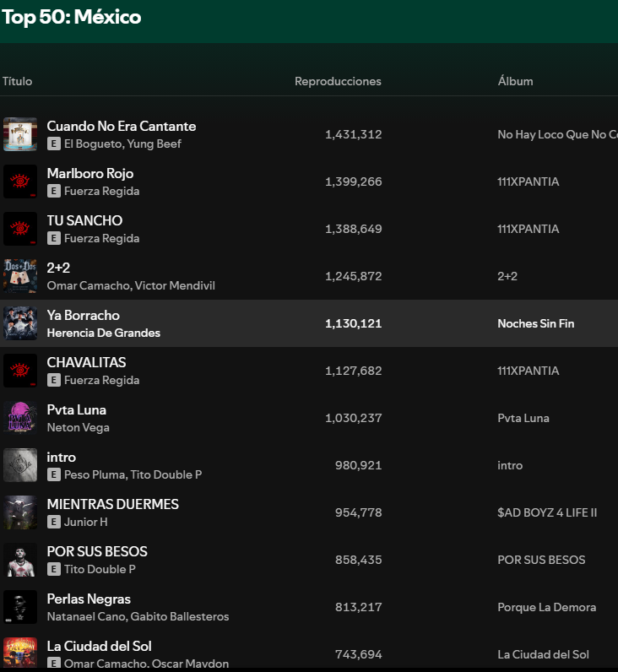The height and width of the screenshot is (672, 618).
Task: Sort by the Reproducciones column header
Action: [x=338, y=81]
